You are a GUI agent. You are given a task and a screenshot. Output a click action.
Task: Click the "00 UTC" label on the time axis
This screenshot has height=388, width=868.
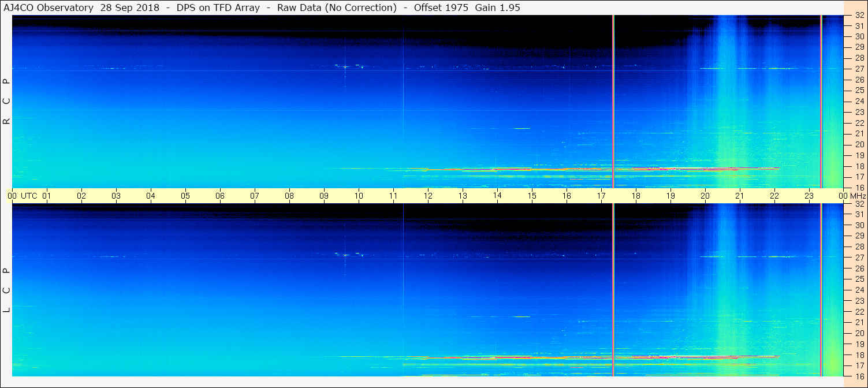(22, 196)
